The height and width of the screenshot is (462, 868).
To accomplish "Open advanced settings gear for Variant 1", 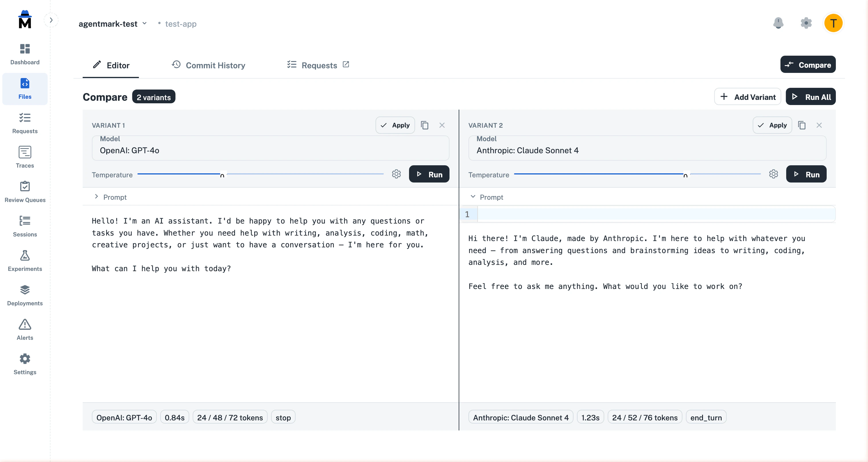I will [x=396, y=174].
